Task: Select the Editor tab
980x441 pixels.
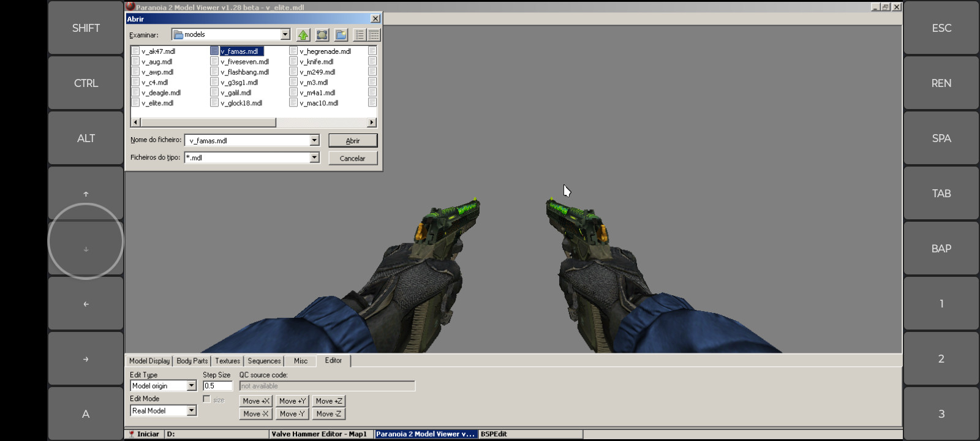Action: pyautogui.click(x=333, y=360)
